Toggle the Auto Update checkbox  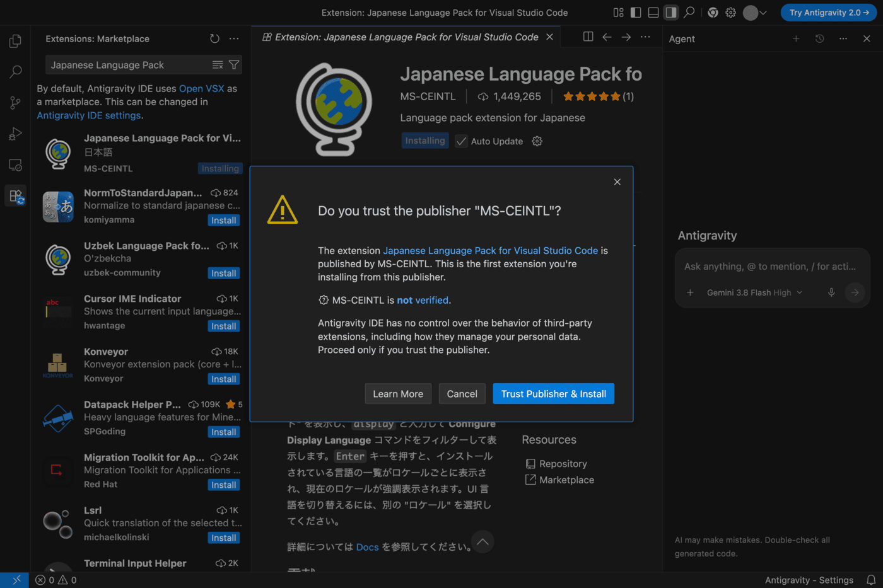tap(461, 141)
